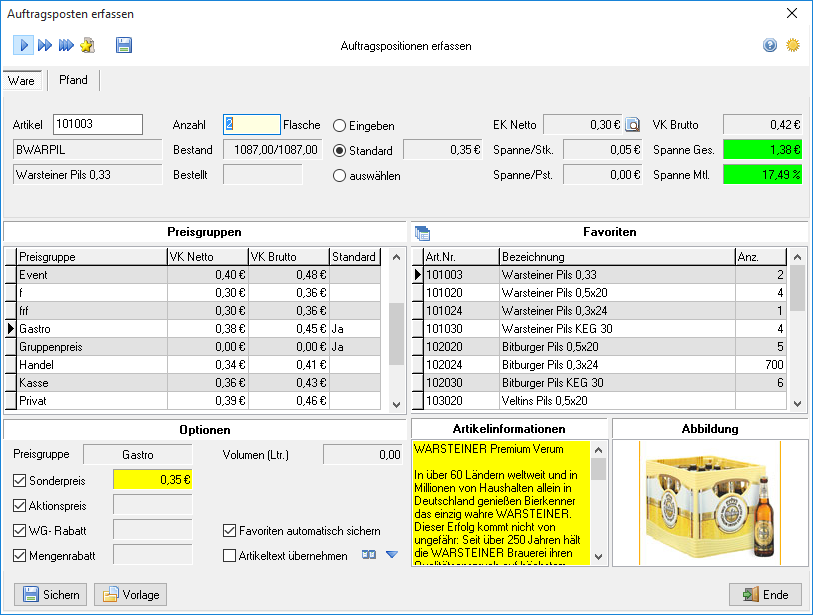The width and height of the screenshot is (813, 615).
Task: Uncheck the Sonderpreis checkbox
Action: pyautogui.click(x=19, y=481)
